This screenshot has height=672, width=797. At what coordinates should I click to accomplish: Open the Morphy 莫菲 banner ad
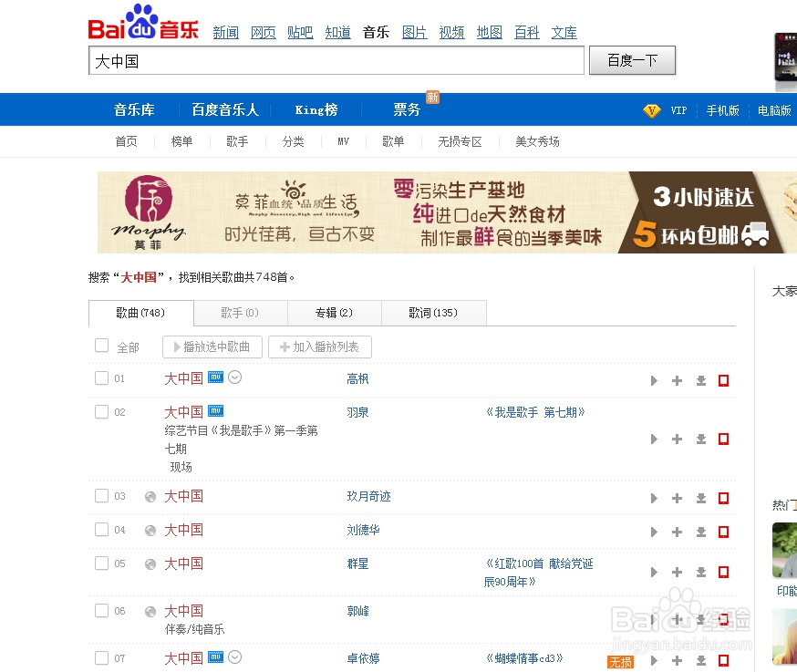point(448,212)
